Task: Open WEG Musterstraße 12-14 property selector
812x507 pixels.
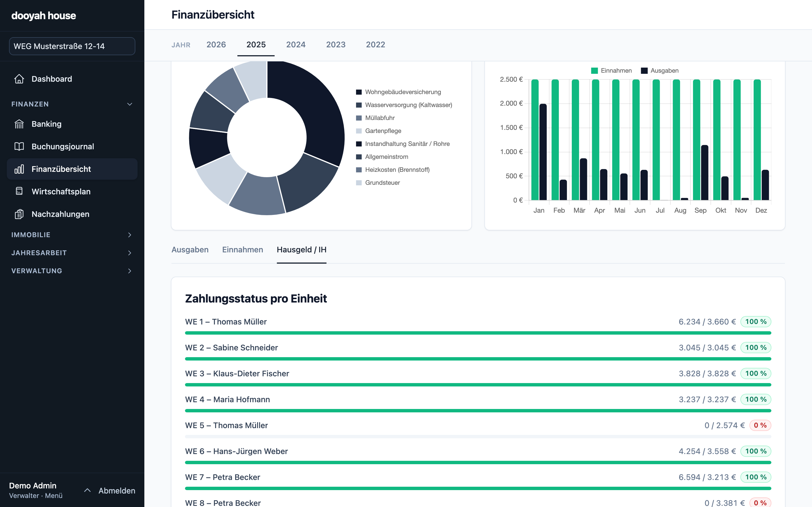Action: 72,46
